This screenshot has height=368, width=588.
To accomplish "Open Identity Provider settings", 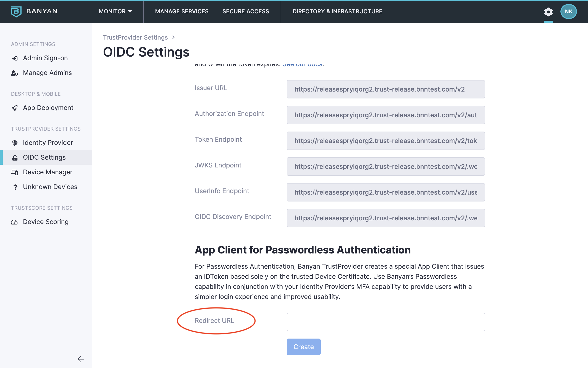I will tap(48, 143).
